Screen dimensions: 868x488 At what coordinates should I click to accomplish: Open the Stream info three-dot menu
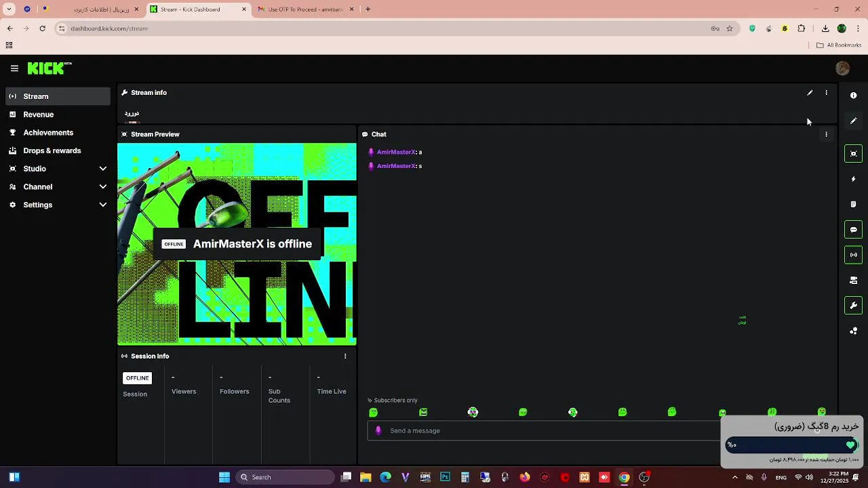click(x=826, y=93)
